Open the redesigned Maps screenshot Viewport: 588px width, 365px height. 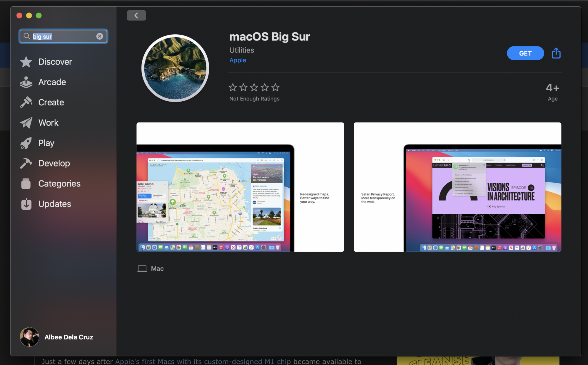(240, 187)
